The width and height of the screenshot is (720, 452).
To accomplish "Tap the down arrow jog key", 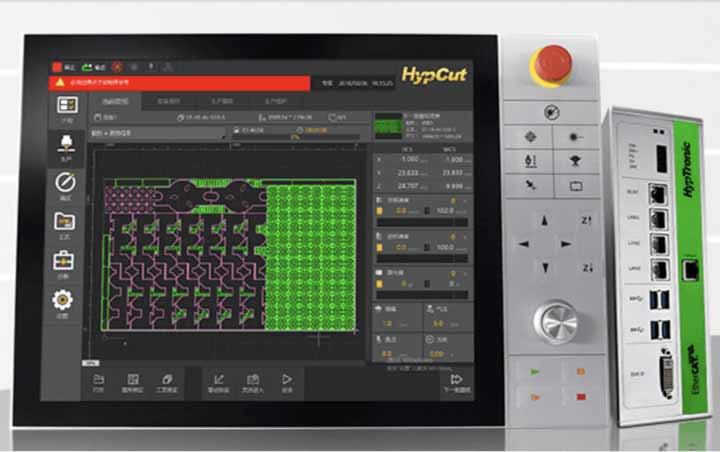I will [545, 267].
